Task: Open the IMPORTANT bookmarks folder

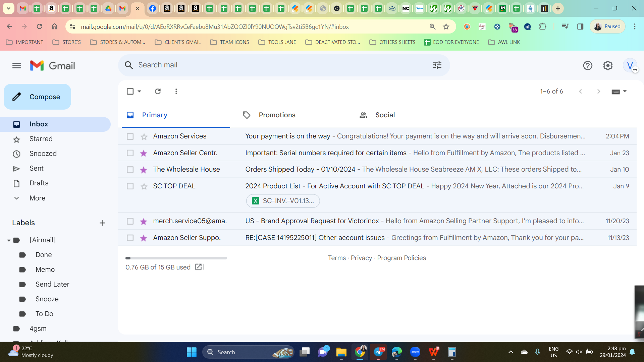Action: [25, 42]
